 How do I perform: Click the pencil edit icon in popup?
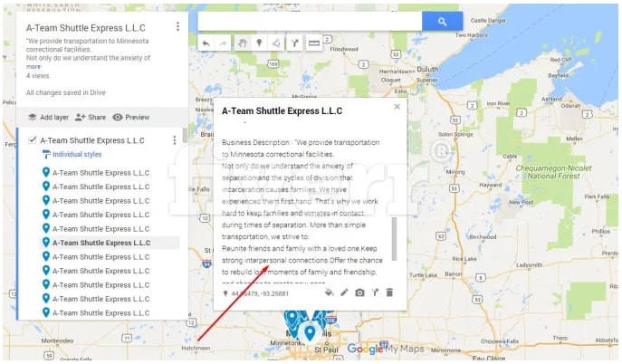tap(344, 293)
